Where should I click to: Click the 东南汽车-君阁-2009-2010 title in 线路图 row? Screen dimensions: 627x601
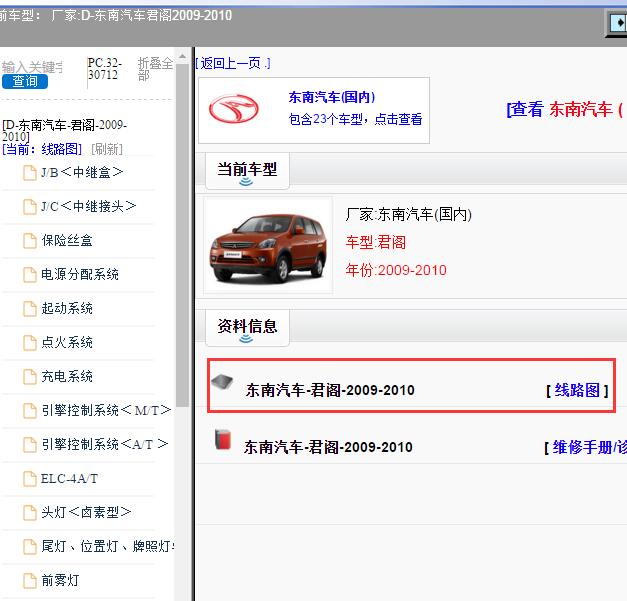330,390
